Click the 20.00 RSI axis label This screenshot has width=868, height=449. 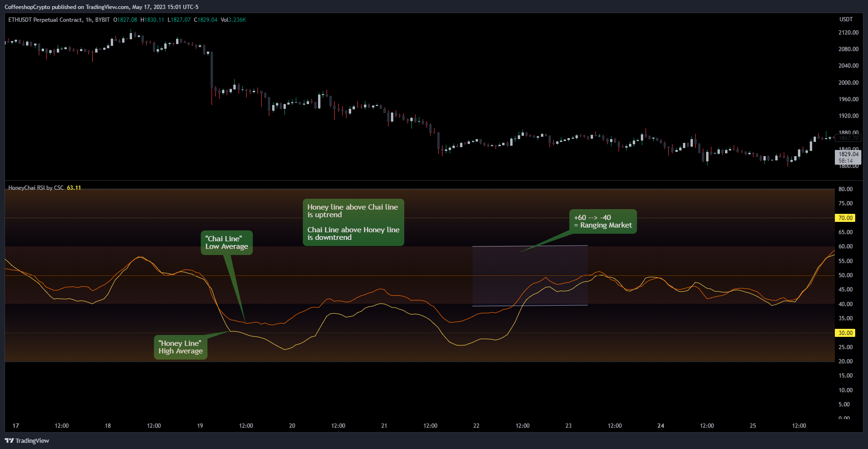845,361
